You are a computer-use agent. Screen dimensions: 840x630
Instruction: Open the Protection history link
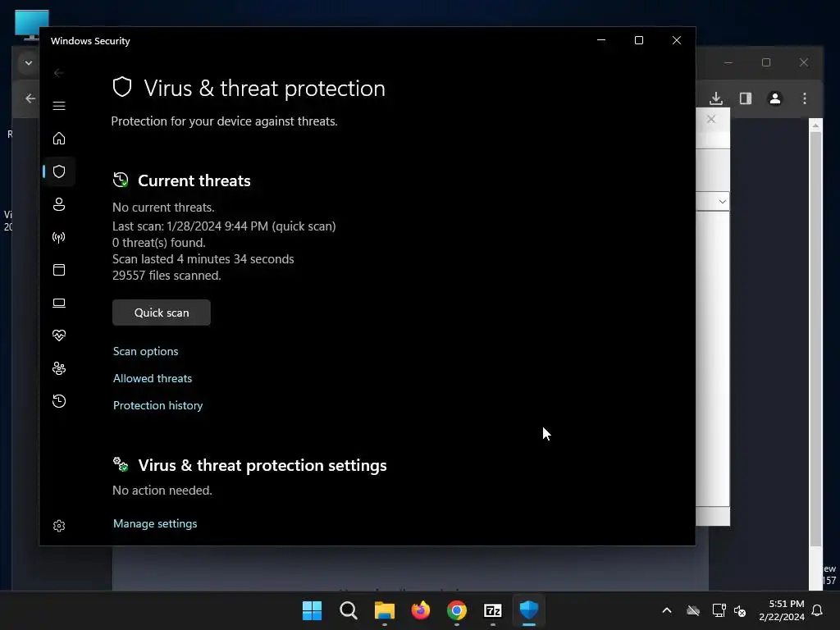click(158, 405)
